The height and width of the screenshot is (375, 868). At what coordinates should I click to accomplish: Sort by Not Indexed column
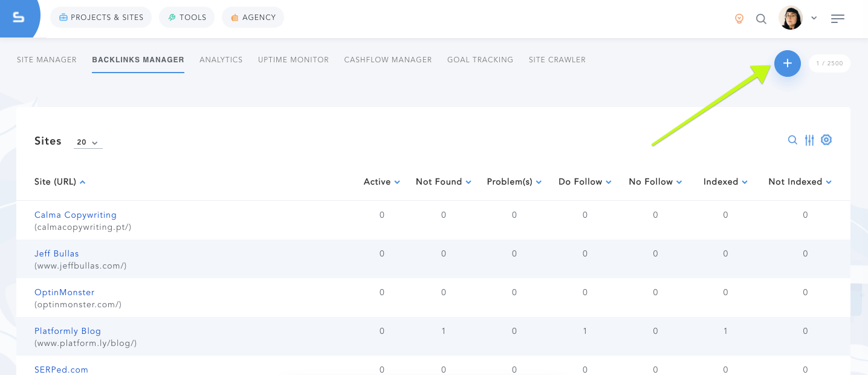coord(800,182)
